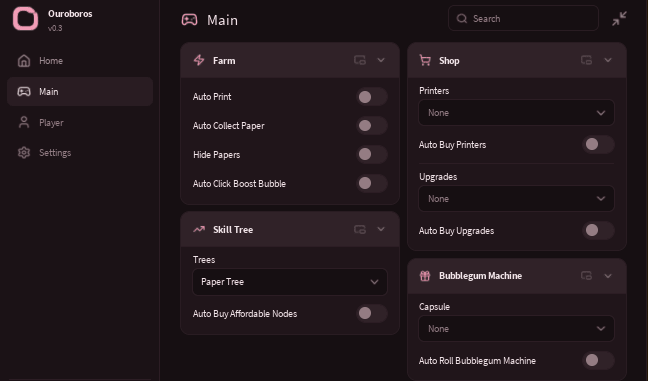Image resolution: width=648 pixels, height=381 pixels.
Task: Click the Upgrades label text
Action: pos(438,177)
